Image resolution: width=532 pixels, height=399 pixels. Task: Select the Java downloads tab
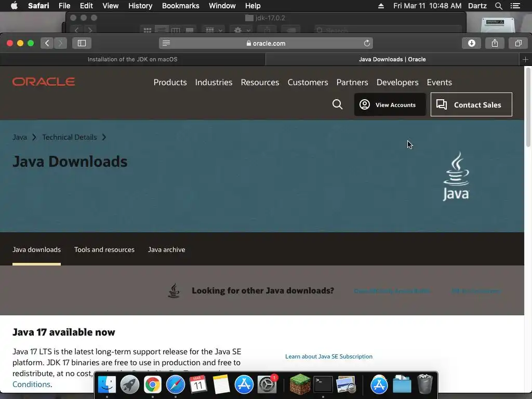click(37, 250)
